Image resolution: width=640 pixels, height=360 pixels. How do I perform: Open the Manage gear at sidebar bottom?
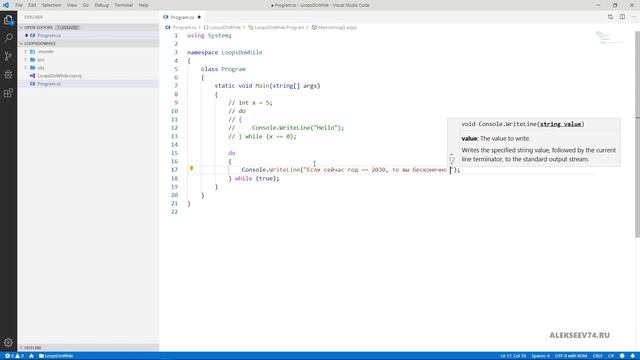coord(8,342)
